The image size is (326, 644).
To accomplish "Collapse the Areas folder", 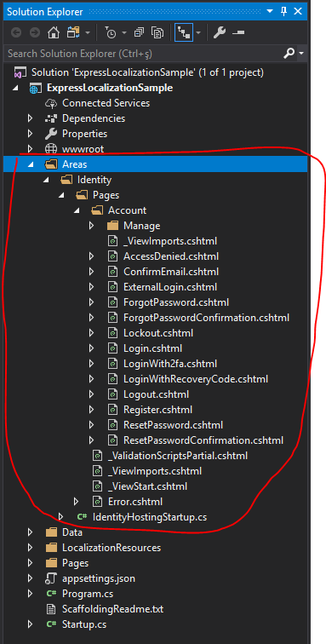I will click(x=30, y=164).
